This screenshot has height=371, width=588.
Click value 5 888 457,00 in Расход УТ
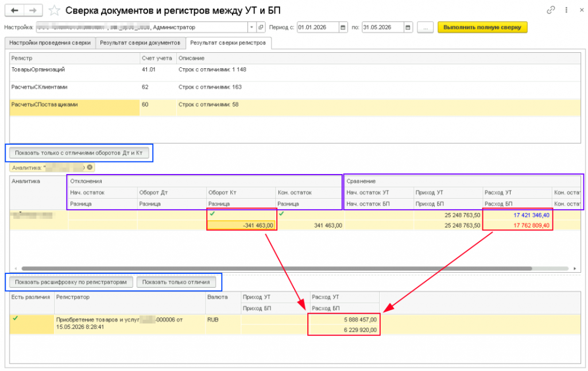tap(360, 320)
